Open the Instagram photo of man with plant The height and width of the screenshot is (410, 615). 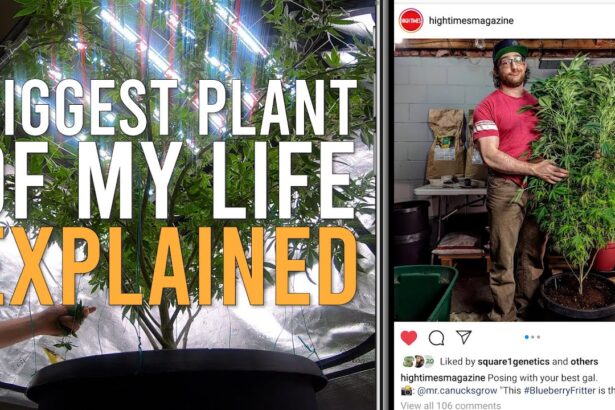(504, 180)
